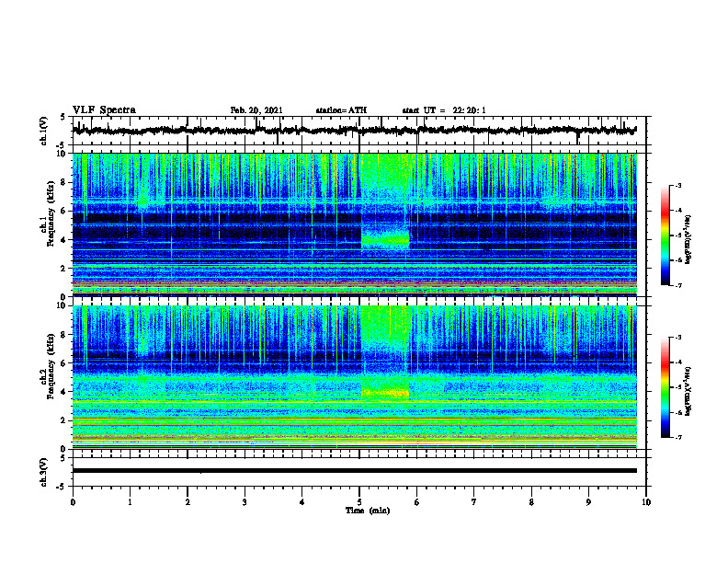
Task: Click the ch.1 voltage waveform trace
Action: point(354,131)
